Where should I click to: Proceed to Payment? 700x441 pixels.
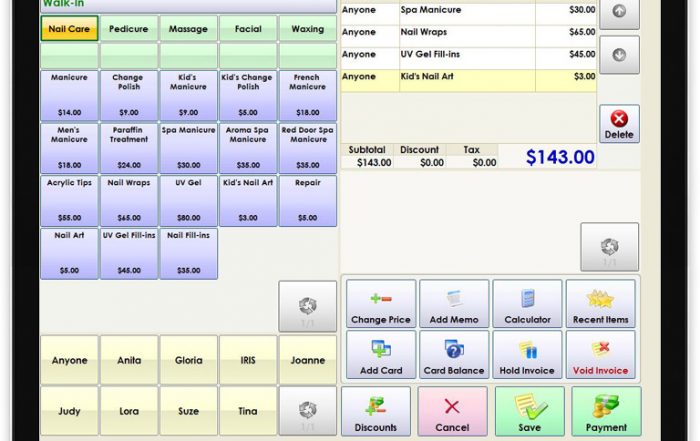pos(606,412)
